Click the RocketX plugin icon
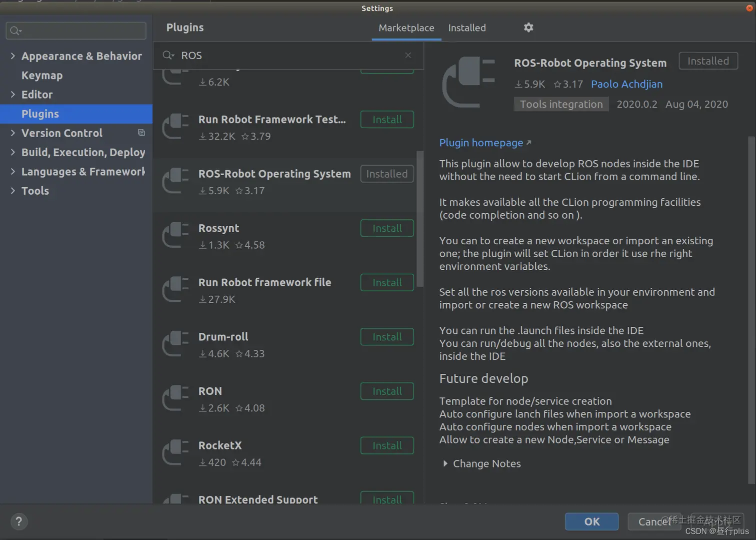Image resolution: width=756 pixels, height=540 pixels. point(175,453)
